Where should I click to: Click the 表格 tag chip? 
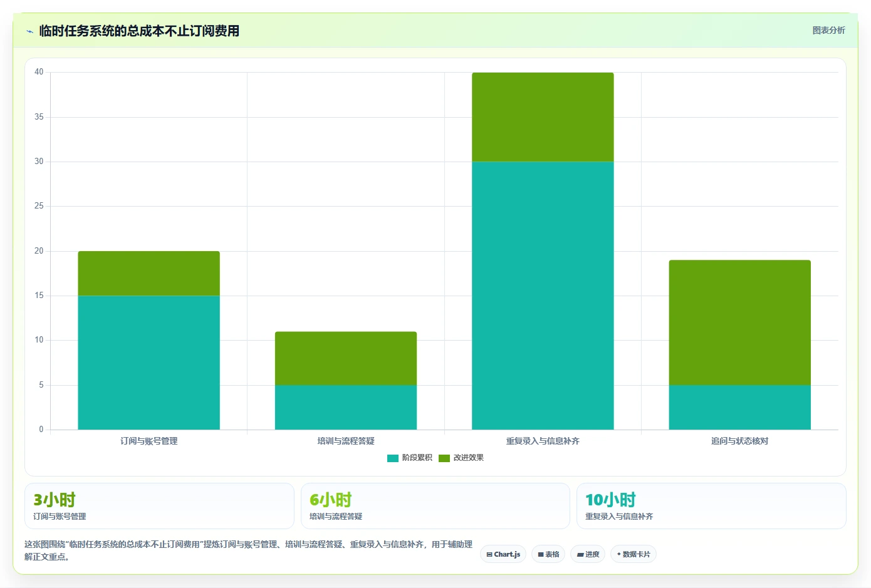[548, 554]
